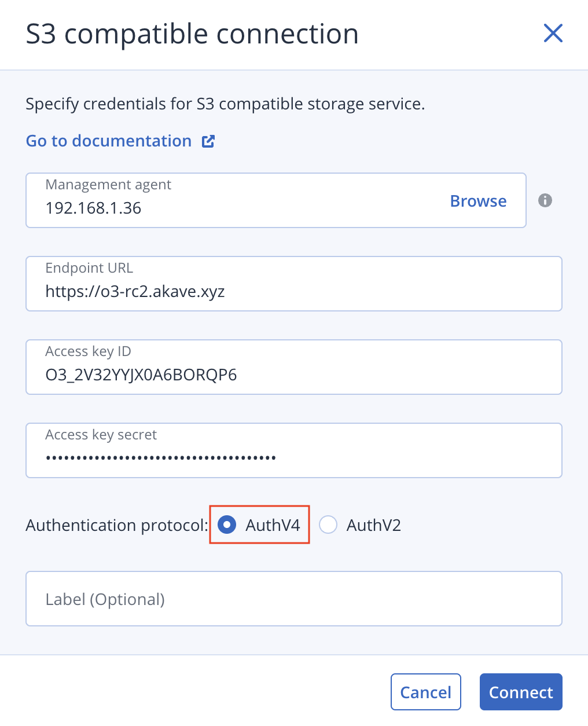Click Browse to pick a management agent
Viewport: 588px width, 726px height.
pos(478,201)
